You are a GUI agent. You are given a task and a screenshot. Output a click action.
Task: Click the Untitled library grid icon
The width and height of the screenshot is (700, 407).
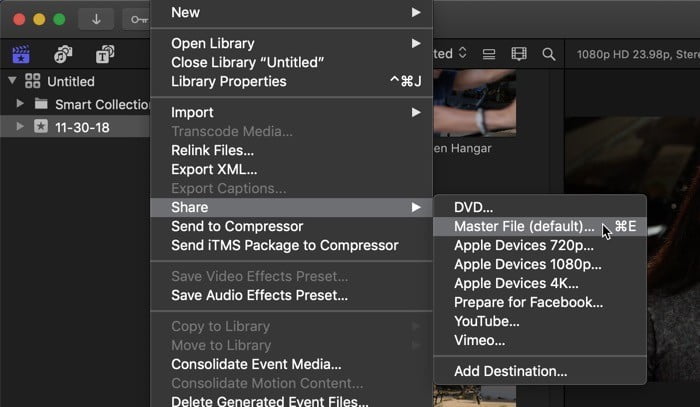[33, 81]
